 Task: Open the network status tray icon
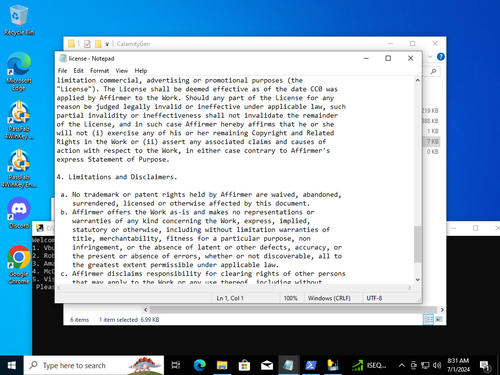(425, 366)
